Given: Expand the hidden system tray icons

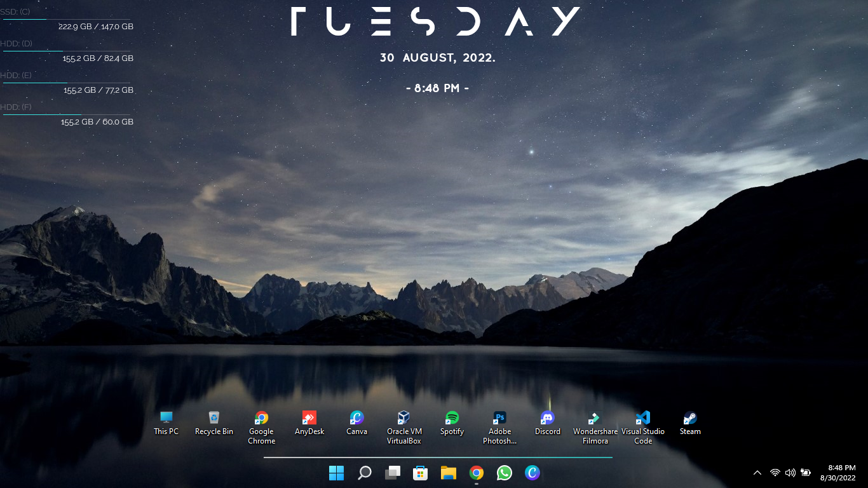Looking at the screenshot, I should coord(757,473).
